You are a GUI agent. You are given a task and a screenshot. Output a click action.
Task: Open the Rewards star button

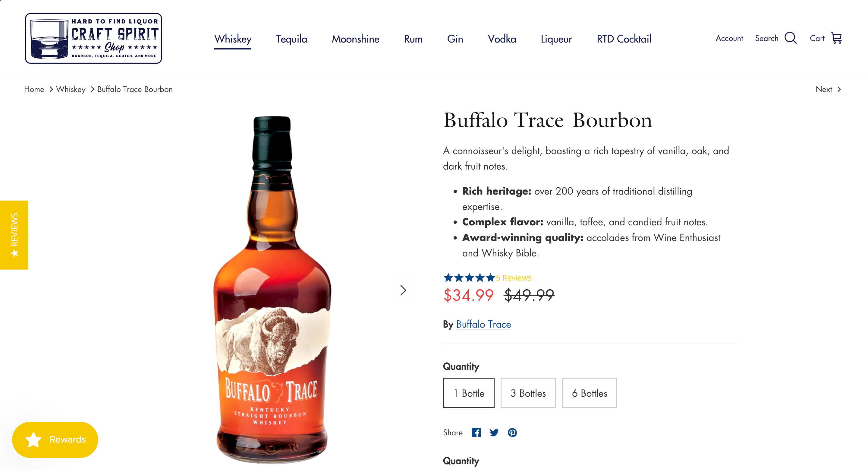coord(55,440)
